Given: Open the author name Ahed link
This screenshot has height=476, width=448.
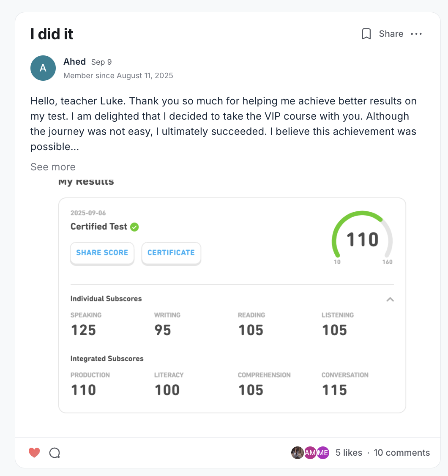Looking at the screenshot, I should 75,62.
